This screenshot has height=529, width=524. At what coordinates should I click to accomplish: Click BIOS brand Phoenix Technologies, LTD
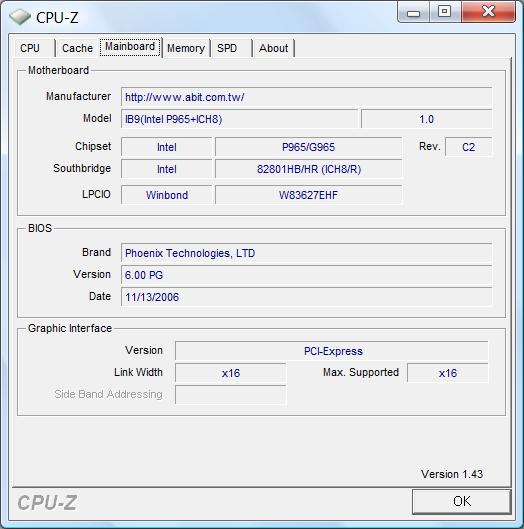(306, 253)
